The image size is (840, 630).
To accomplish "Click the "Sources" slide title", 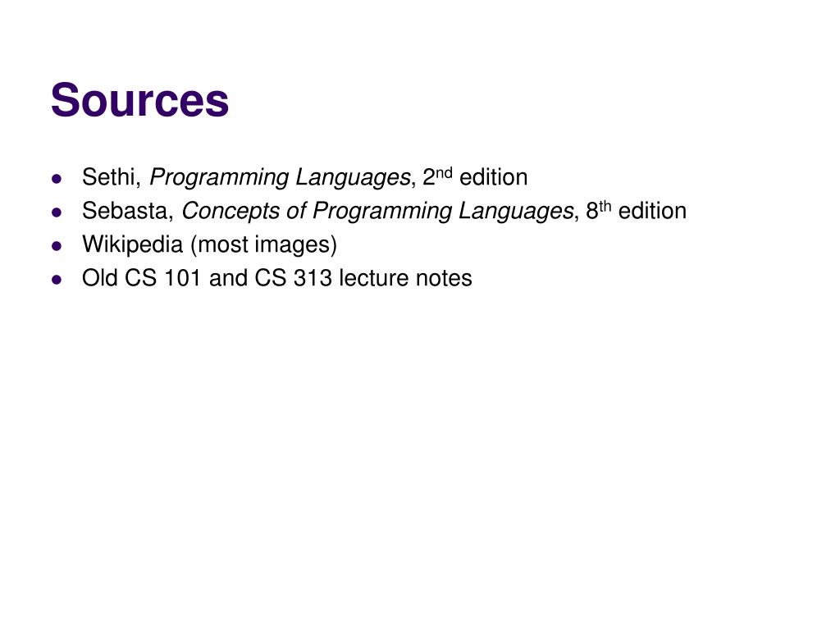I will coord(139,99).
